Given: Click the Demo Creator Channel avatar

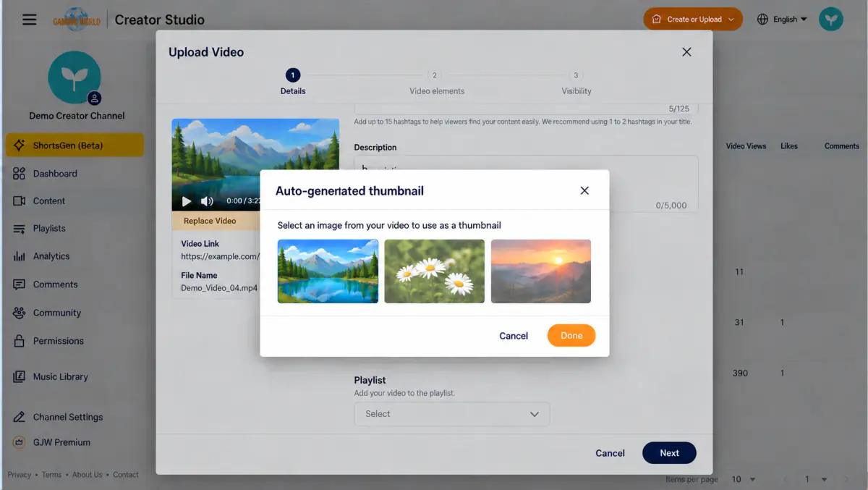Looking at the screenshot, I should [x=75, y=77].
